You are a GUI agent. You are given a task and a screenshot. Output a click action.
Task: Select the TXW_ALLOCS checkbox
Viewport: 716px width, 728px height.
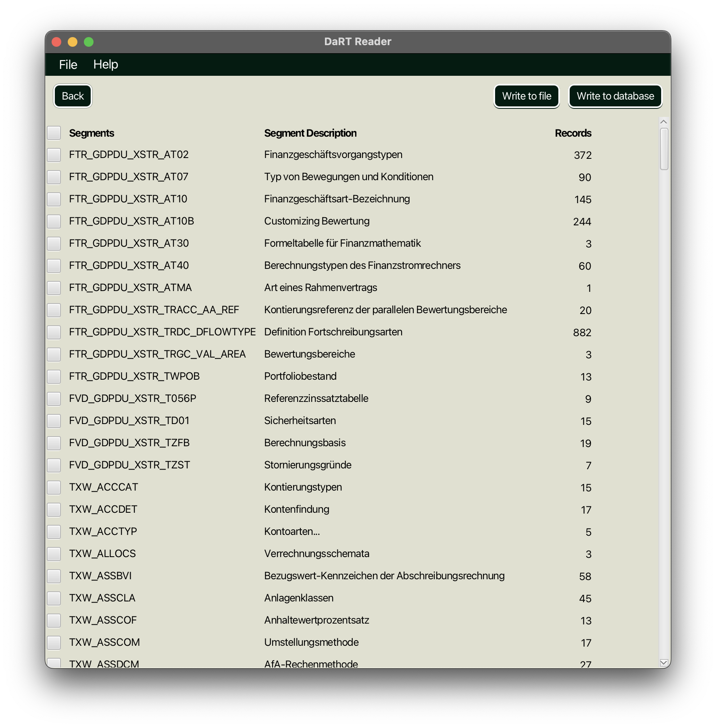pos(54,553)
